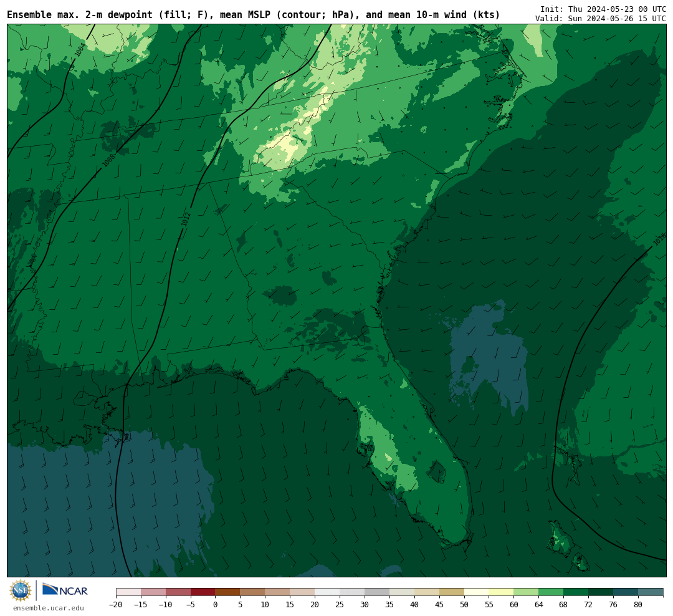Pick the dark red -5 to 0 swatch

click(203, 592)
